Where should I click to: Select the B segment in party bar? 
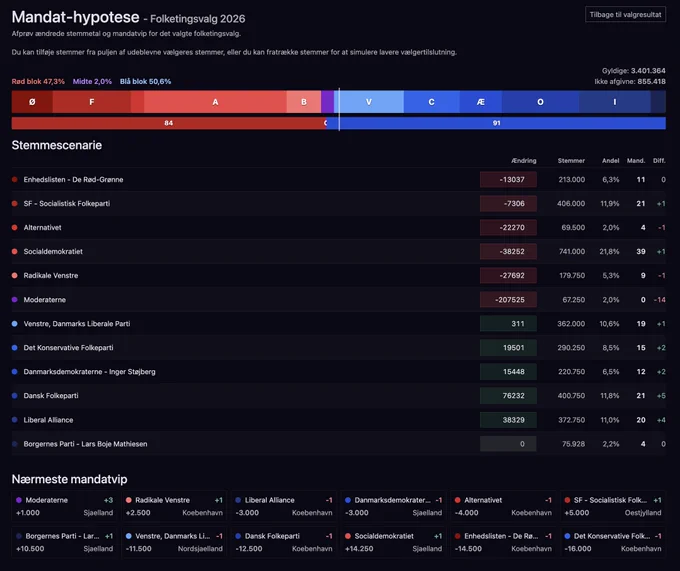tap(304, 102)
